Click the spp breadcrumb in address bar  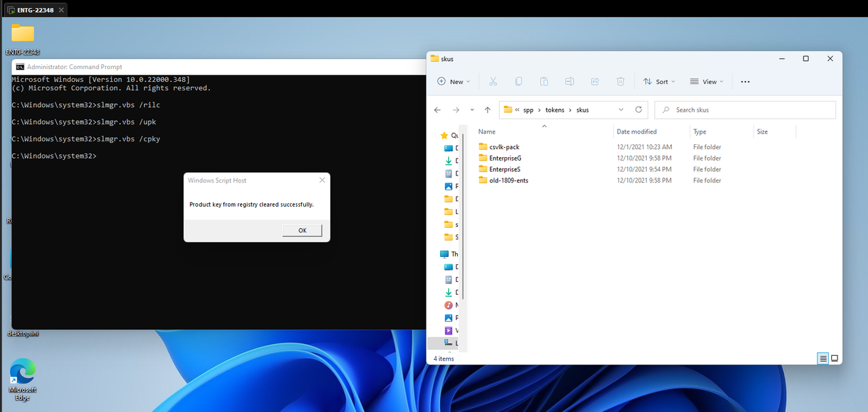click(528, 110)
